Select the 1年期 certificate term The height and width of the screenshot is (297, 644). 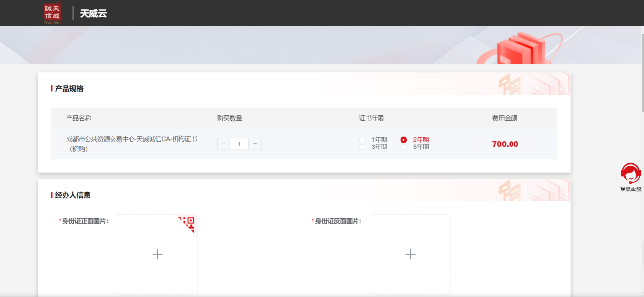coord(362,140)
